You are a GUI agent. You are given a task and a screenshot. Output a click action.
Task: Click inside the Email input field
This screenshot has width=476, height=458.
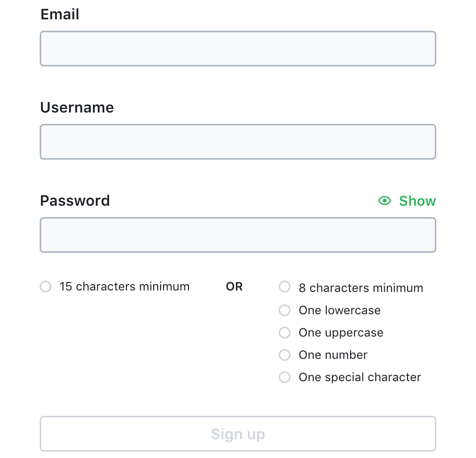[x=238, y=48]
